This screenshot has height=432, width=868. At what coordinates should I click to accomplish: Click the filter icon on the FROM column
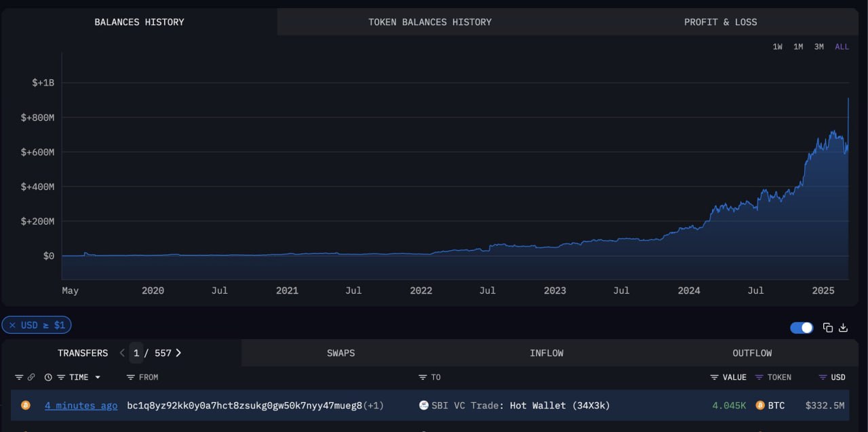coord(130,378)
